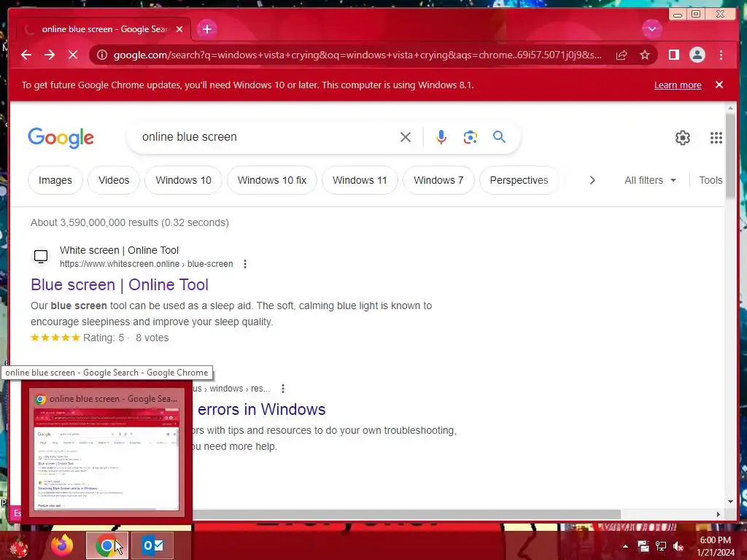747x560 pixels.
Task: Go back using the browser back arrow
Action: pyautogui.click(x=26, y=55)
